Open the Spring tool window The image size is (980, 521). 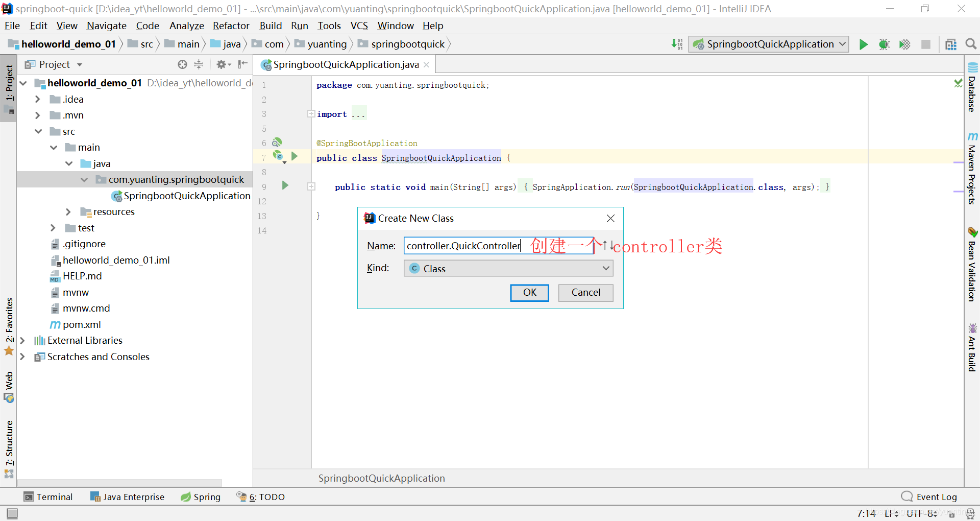(201, 497)
